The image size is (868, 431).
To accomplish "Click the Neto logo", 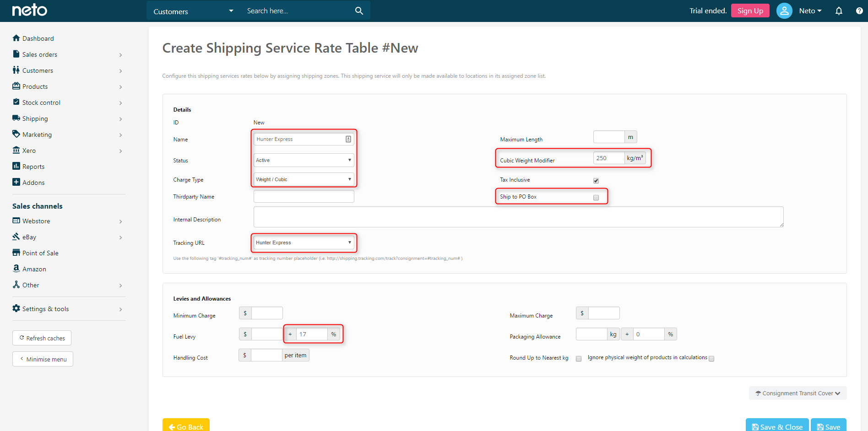I will tap(29, 10).
